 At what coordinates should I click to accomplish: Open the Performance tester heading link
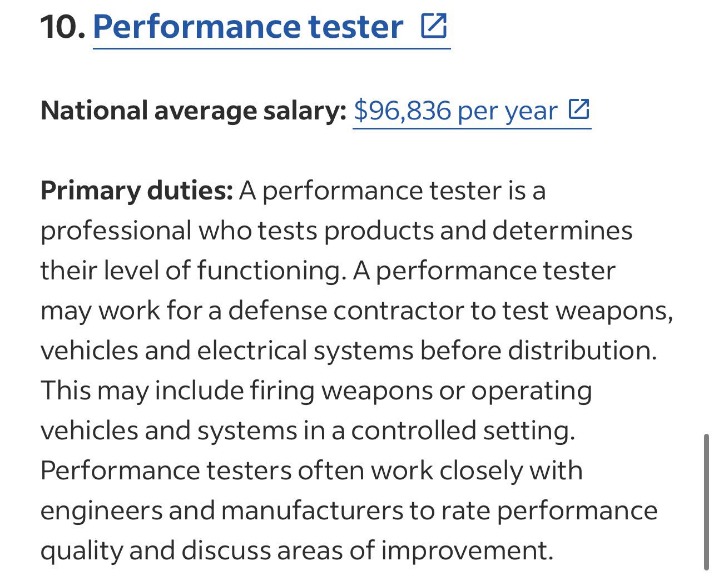[248, 27]
